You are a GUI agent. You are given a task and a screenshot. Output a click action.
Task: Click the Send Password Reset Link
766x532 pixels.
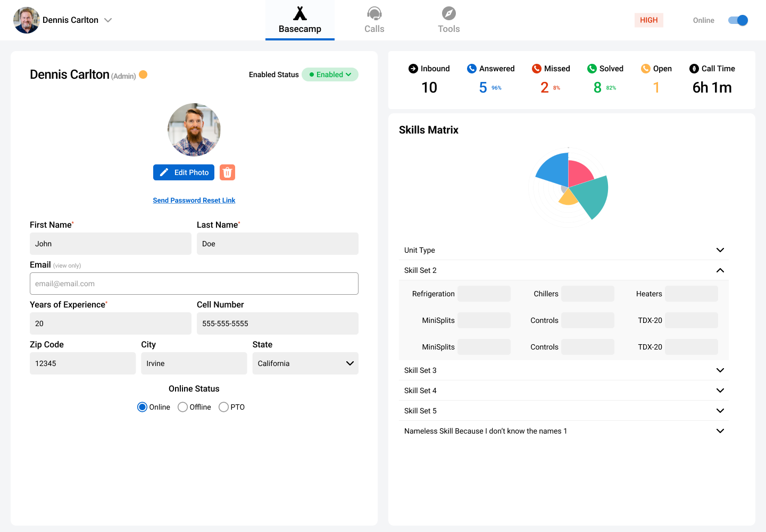(x=194, y=201)
